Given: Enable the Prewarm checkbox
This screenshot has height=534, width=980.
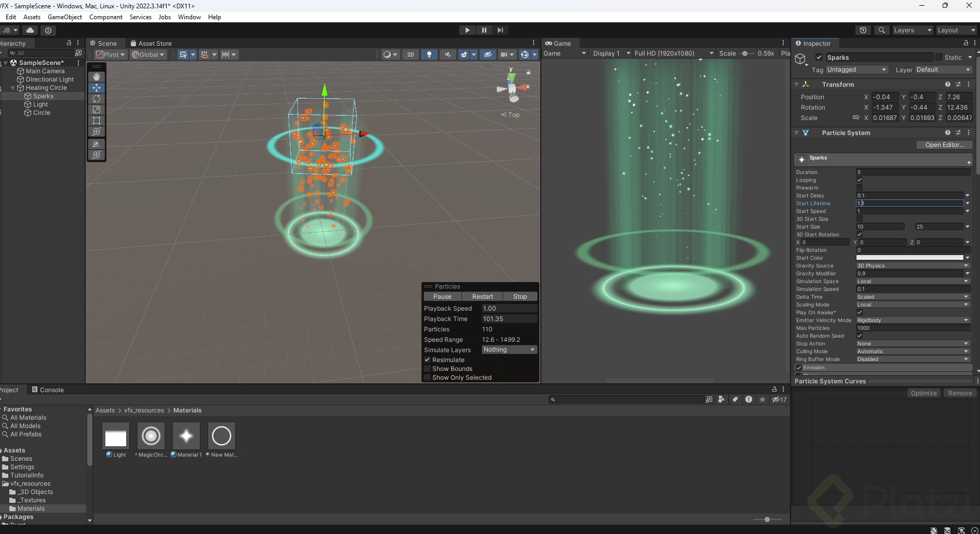Looking at the screenshot, I should [860, 188].
